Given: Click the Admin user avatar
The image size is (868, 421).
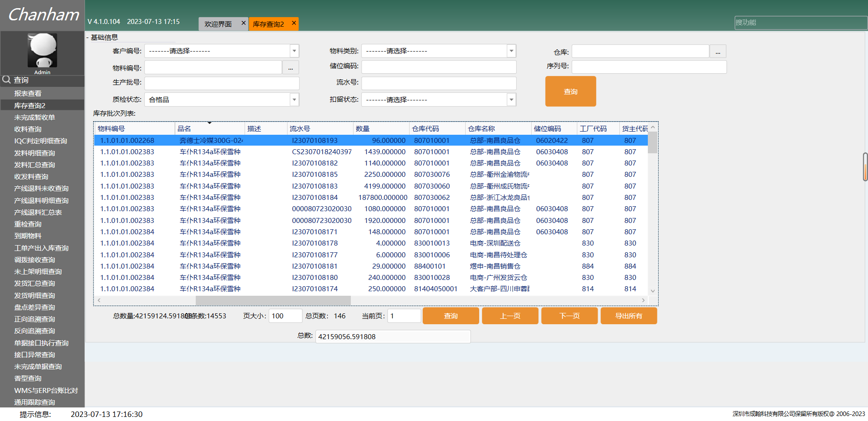Looking at the screenshot, I should click(x=42, y=50).
